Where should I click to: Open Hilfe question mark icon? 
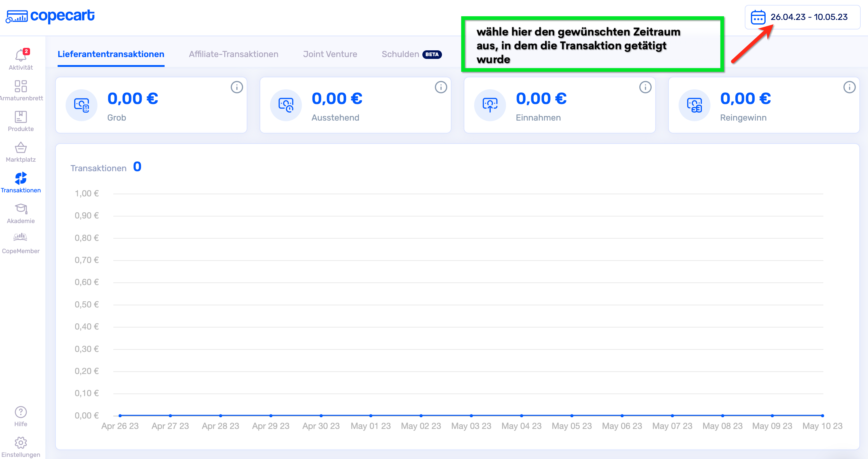[21, 412]
